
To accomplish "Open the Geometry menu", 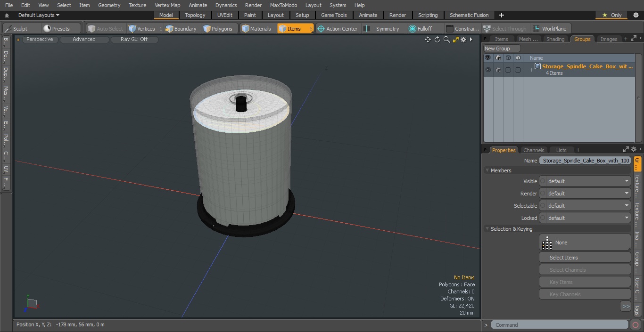I will pyautogui.click(x=109, y=5).
